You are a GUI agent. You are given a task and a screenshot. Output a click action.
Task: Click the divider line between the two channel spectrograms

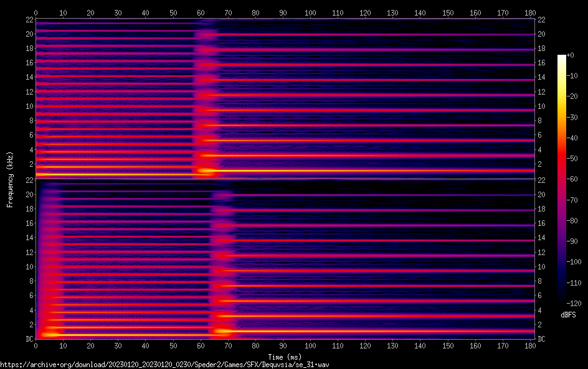pyautogui.click(x=285, y=179)
